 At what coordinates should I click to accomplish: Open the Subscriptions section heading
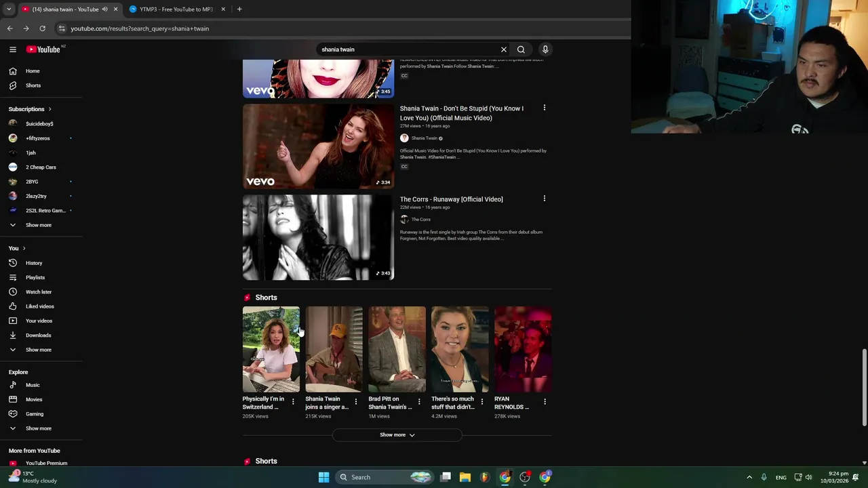[30, 109]
